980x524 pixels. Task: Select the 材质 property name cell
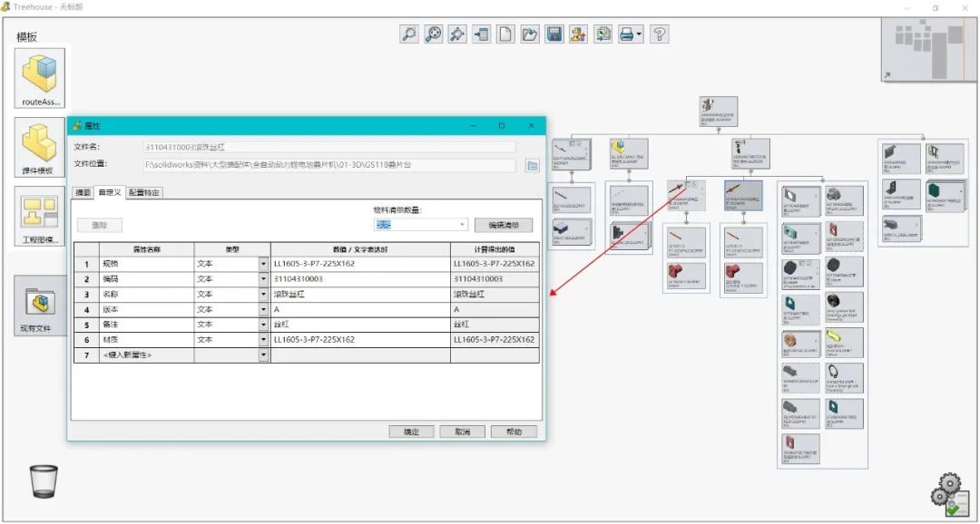coord(147,340)
